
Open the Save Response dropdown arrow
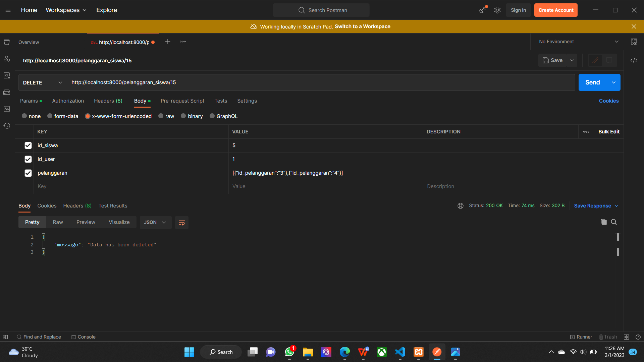pos(616,205)
